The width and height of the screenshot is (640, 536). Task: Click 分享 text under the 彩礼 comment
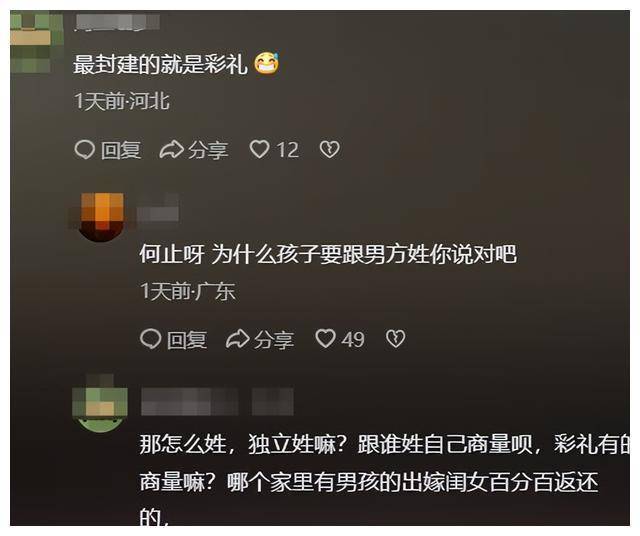point(208,150)
